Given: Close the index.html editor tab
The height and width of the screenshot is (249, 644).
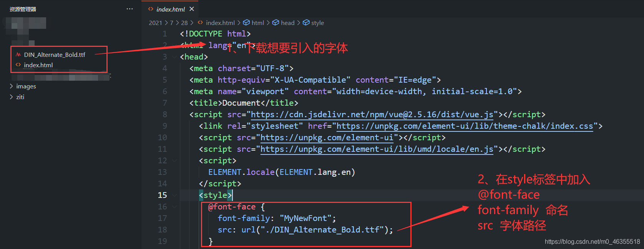Looking at the screenshot, I should [x=192, y=9].
